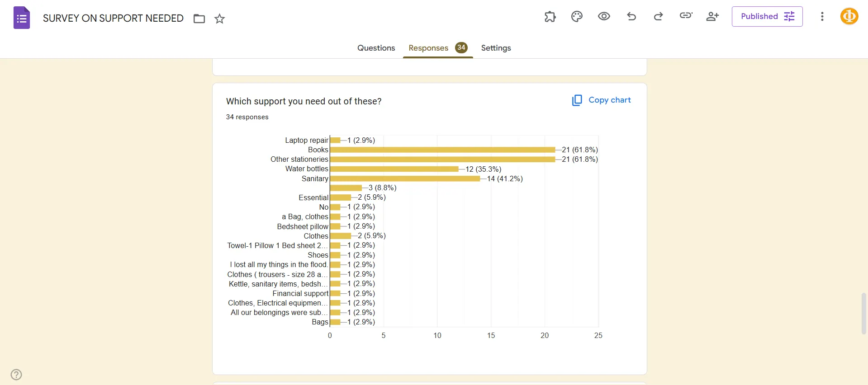The width and height of the screenshot is (868, 385).
Task: Switch to the Questions tab
Action: pyautogui.click(x=376, y=48)
